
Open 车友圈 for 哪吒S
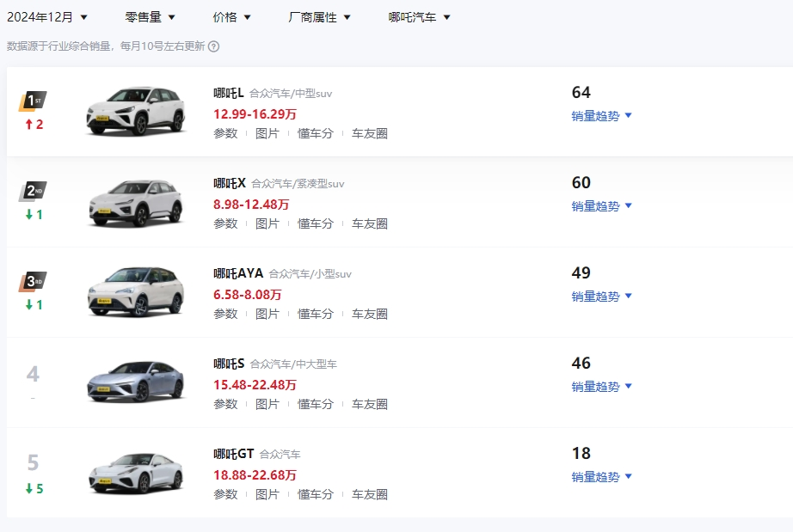(370, 404)
